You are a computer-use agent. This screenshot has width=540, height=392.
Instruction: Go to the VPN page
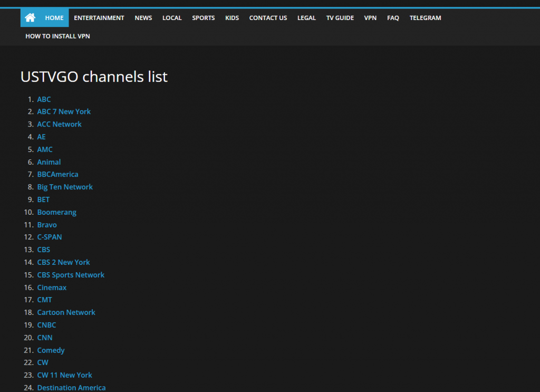coord(370,18)
